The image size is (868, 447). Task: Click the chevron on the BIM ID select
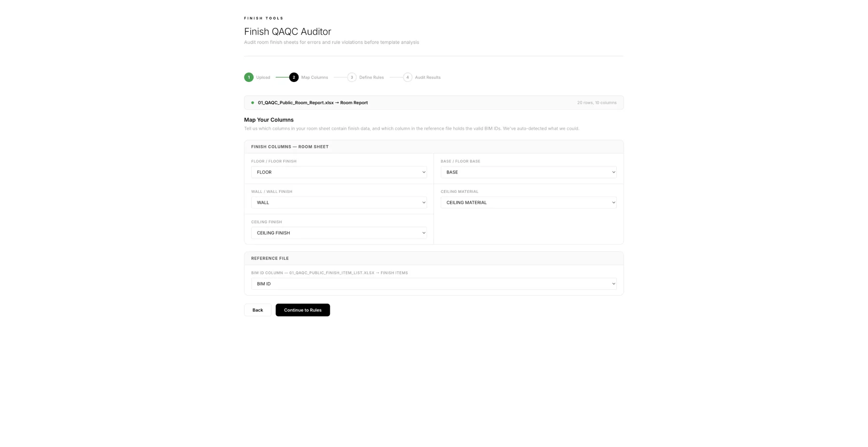(613, 284)
